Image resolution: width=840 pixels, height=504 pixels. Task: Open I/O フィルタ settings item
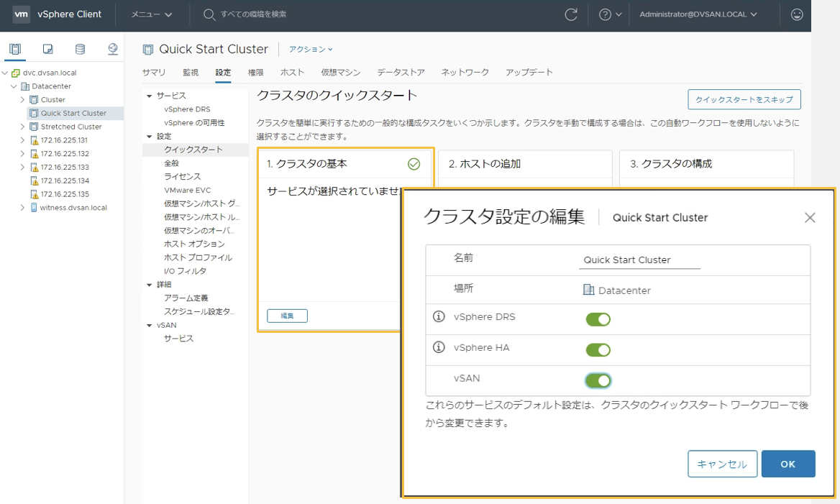coord(185,271)
